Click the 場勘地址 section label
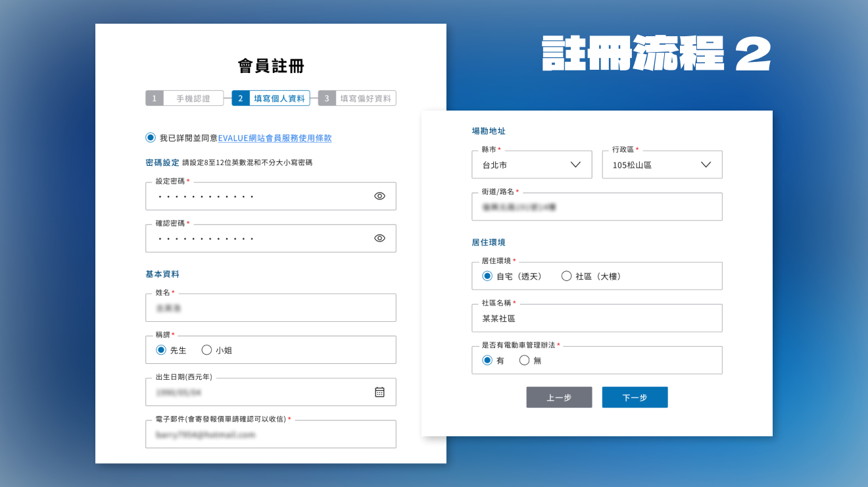Viewport: 868px width, 487px height. (489, 132)
